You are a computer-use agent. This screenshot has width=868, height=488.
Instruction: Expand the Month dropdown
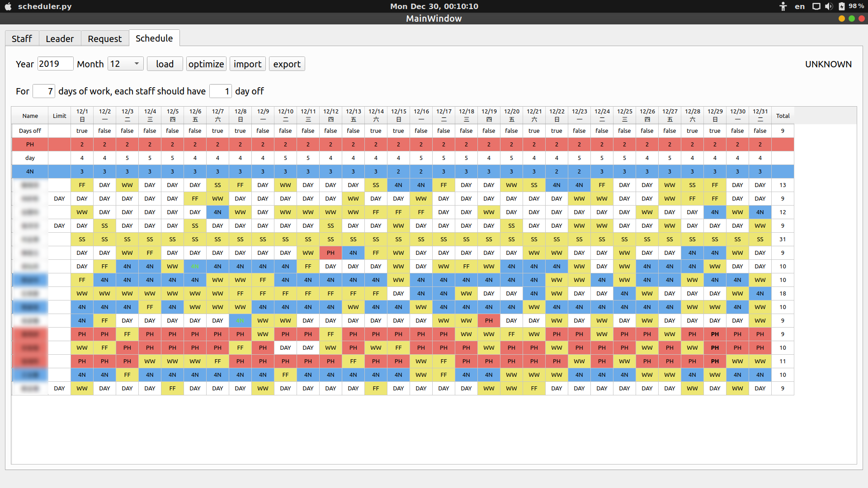pyautogui.click(x=126, y=64)
